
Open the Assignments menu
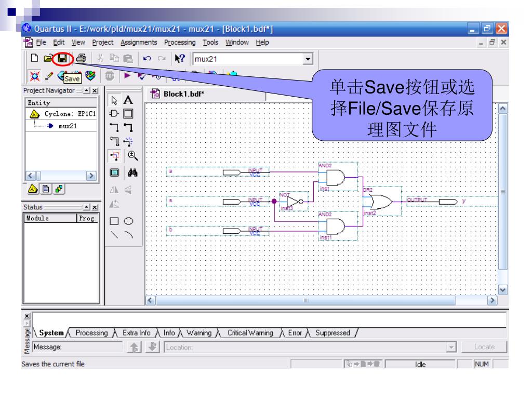tap(139, 43)
